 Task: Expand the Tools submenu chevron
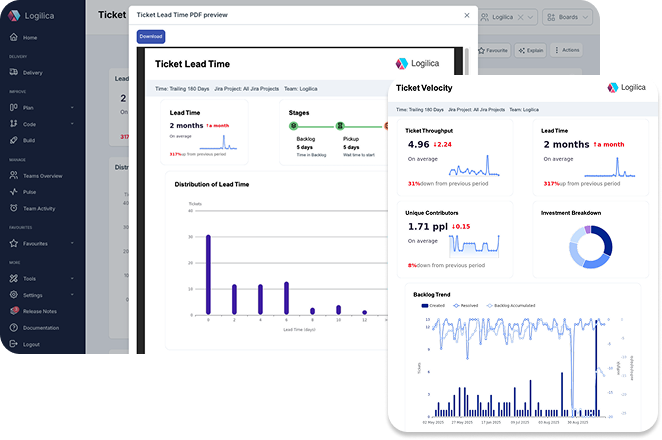(72, 279)
